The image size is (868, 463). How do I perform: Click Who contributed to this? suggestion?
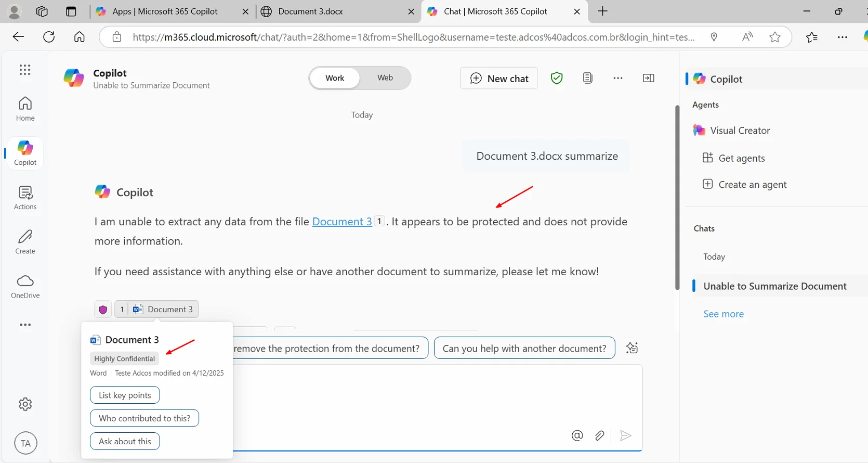tap(144, 418)
